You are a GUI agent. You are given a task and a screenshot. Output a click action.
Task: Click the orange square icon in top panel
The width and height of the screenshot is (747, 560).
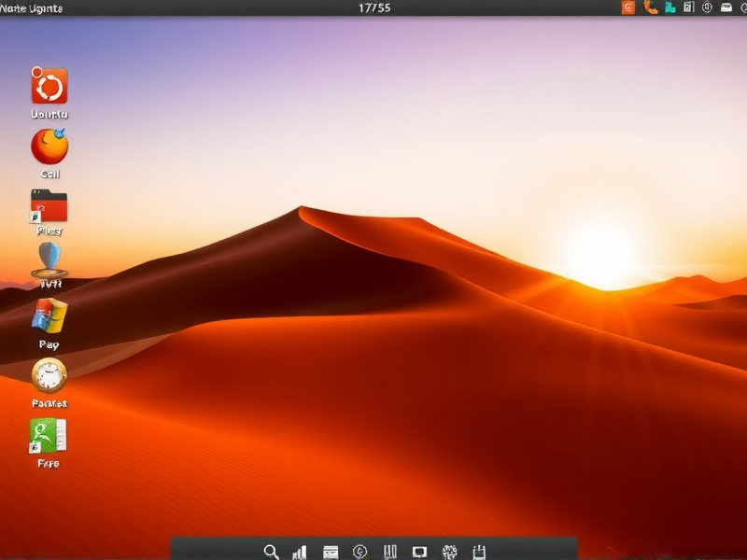[x=627, y=7]
